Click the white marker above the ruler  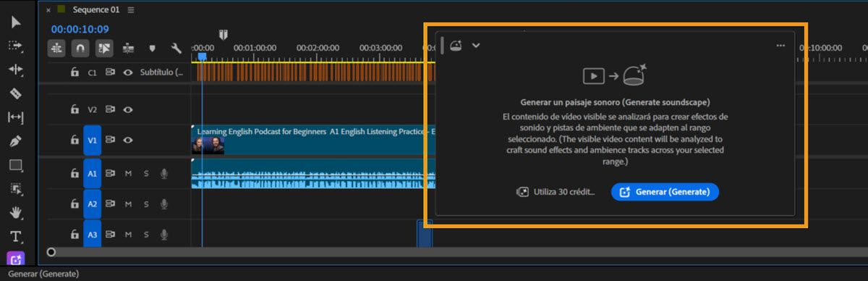pyautogui.click(x=224, y=34)
